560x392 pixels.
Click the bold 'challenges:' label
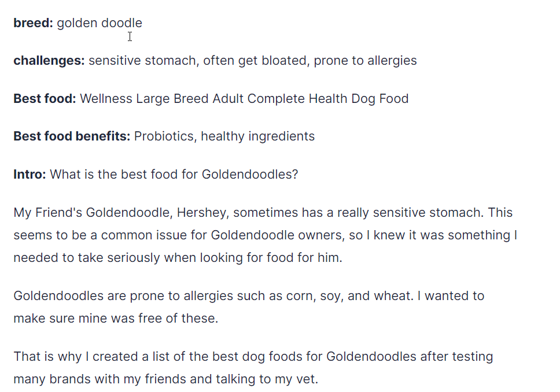(x=49, y=61)
